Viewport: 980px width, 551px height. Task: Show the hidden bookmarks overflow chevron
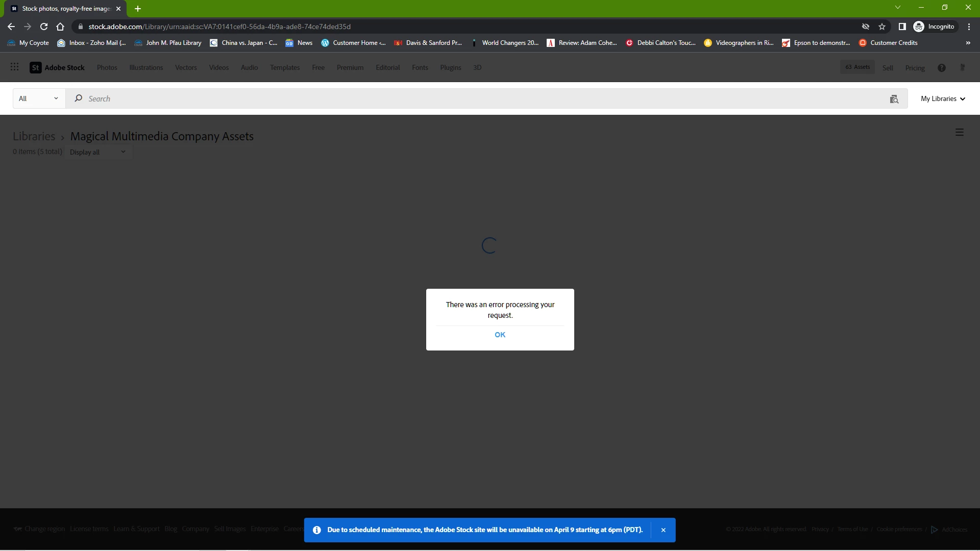click(968, 43)
